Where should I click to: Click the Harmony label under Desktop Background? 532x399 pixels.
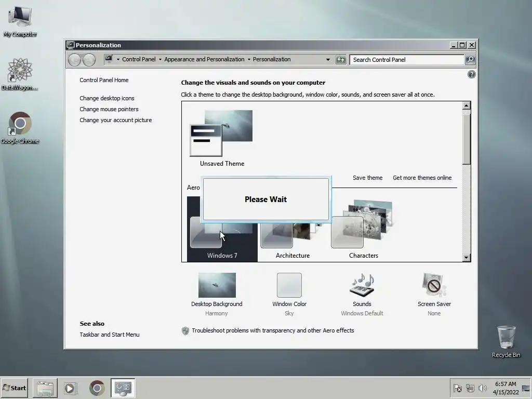[x=217, y=313]
